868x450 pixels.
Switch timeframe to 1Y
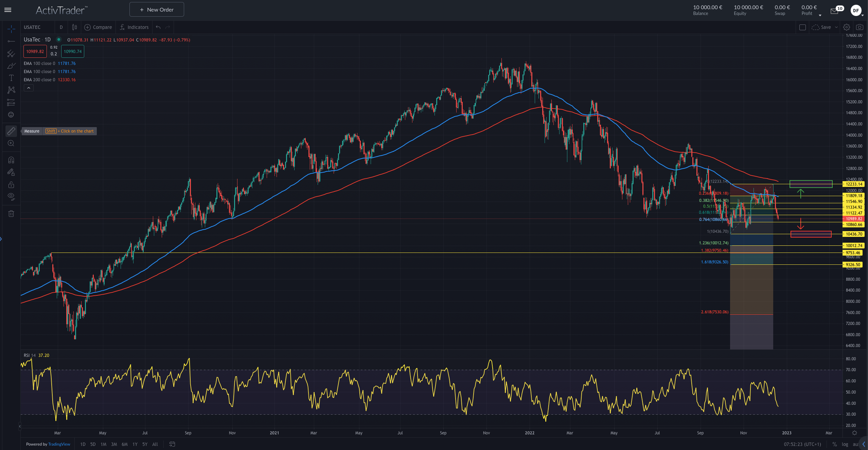135,444
